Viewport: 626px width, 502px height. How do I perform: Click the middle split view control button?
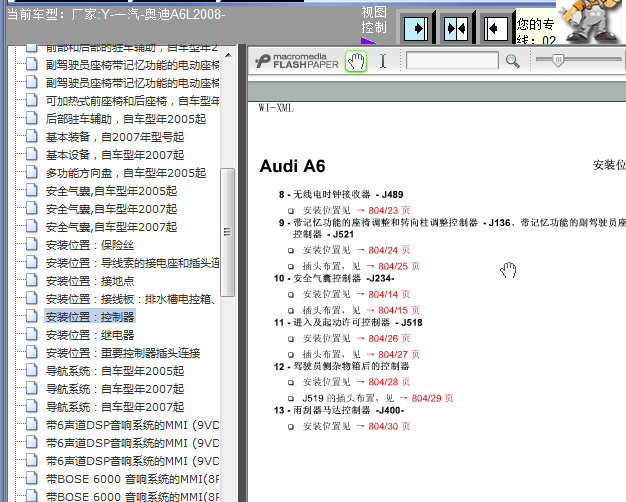[x=456, y=28]
